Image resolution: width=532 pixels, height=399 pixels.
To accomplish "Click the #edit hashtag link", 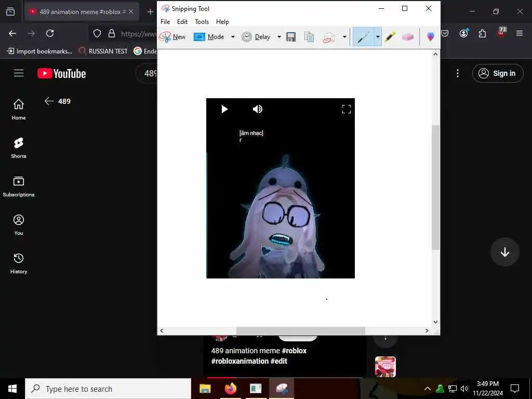I will click(279, 361).
